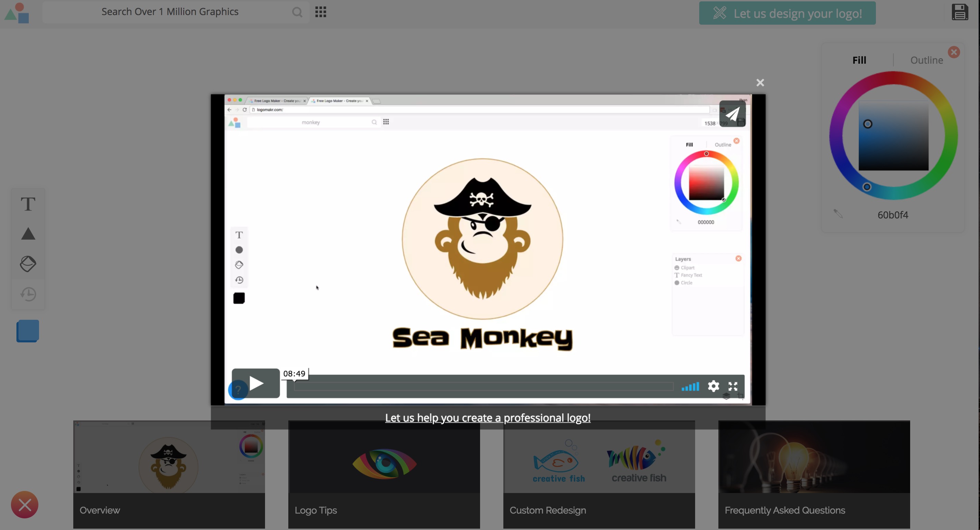Screen dimensions: 980x530
Task: Select the Blue rectangle shape tool
Action: (28, 330)
